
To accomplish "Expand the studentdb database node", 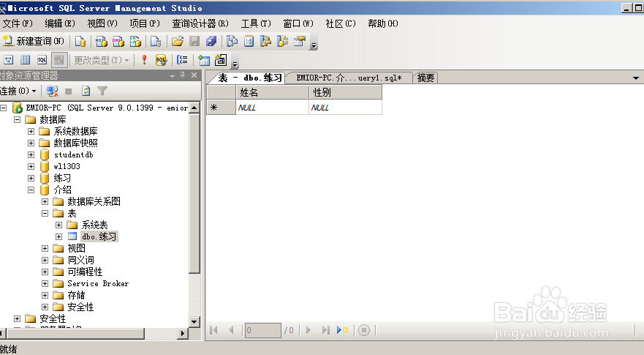I will [31, 154].
